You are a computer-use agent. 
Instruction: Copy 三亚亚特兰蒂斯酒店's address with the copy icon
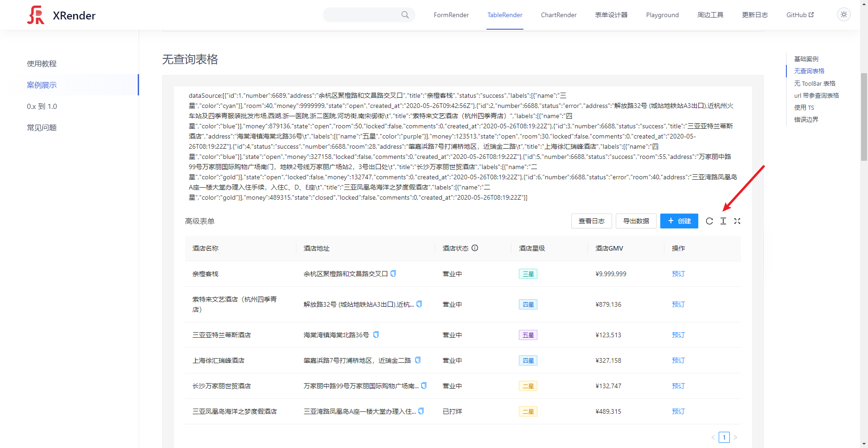[x=376, y=334]
